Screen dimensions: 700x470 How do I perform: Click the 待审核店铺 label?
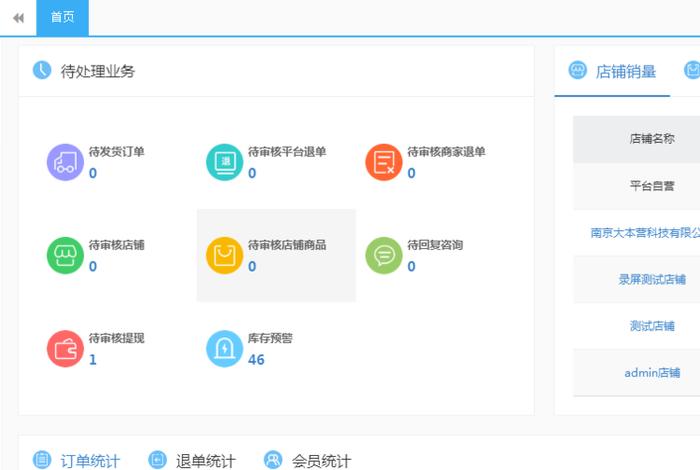coord(117,245)
